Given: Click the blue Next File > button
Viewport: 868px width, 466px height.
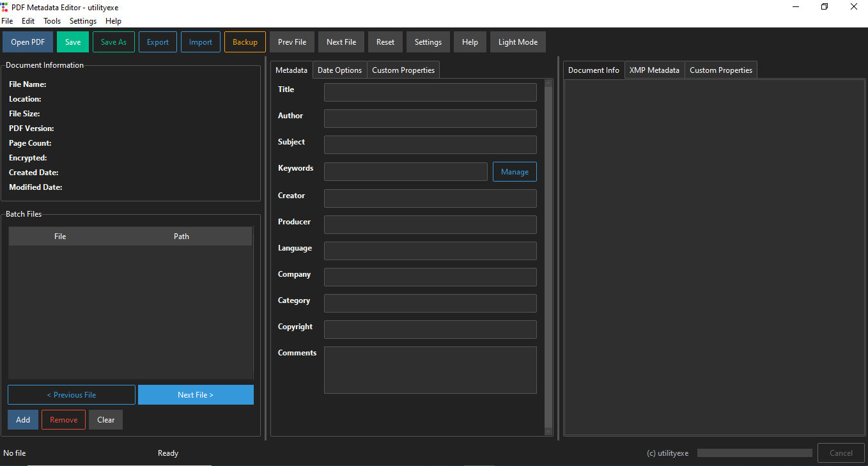Looking at the screenshot, I should 196,394.
